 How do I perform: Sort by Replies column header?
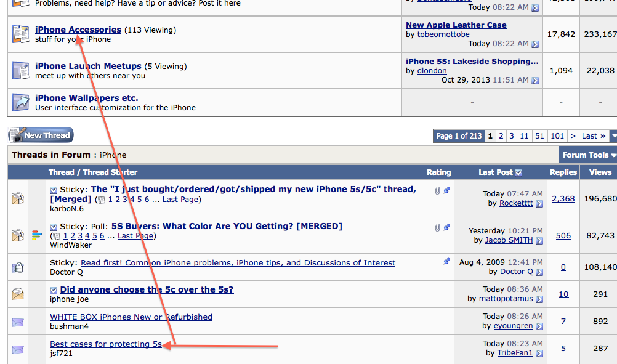tap(563, 172)
